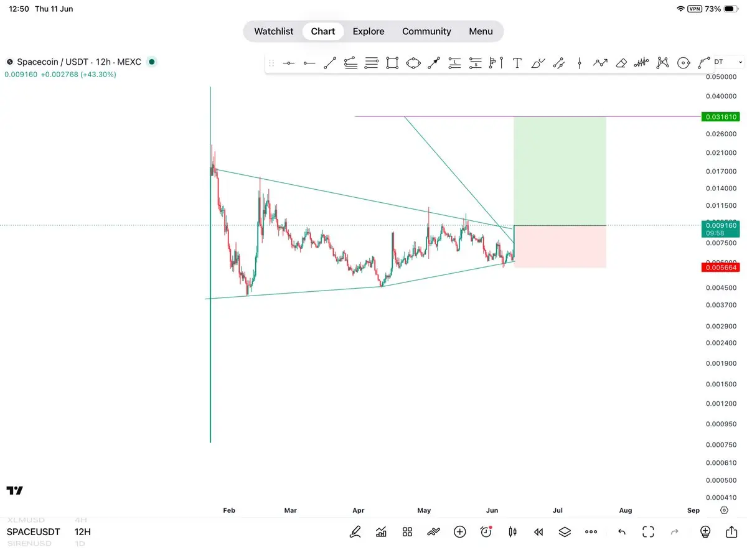
Task: Open the Community tab
Action: click(x=426, y=31)
